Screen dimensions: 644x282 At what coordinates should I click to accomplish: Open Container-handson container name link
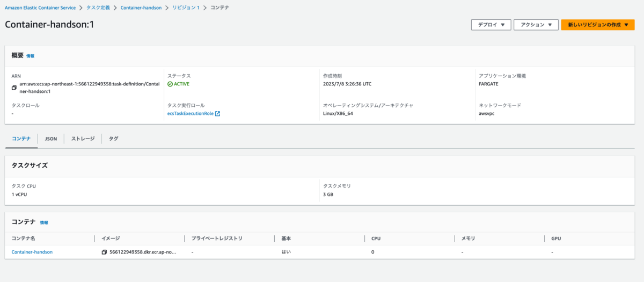coord(32,252)
